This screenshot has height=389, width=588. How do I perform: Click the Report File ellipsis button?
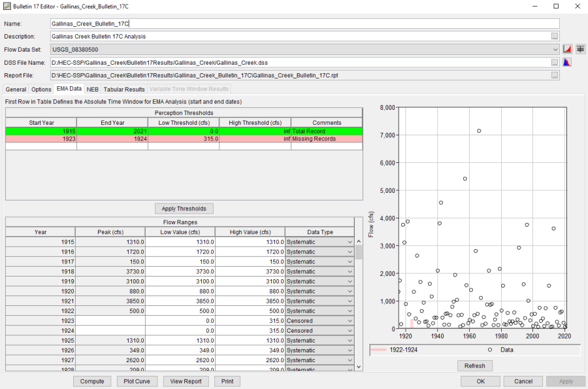pyautogui.click(x=555, y=76)
